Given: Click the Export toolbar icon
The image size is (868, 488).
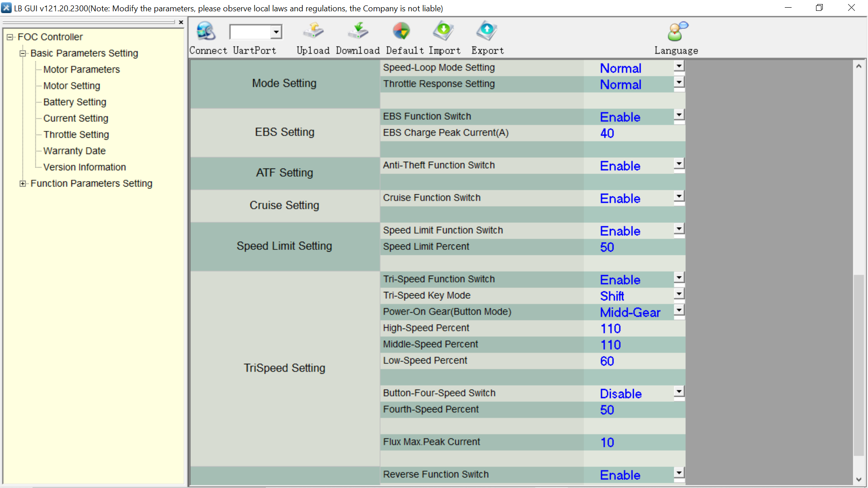Looking at the screenshot, I should [x=487, y=32].
